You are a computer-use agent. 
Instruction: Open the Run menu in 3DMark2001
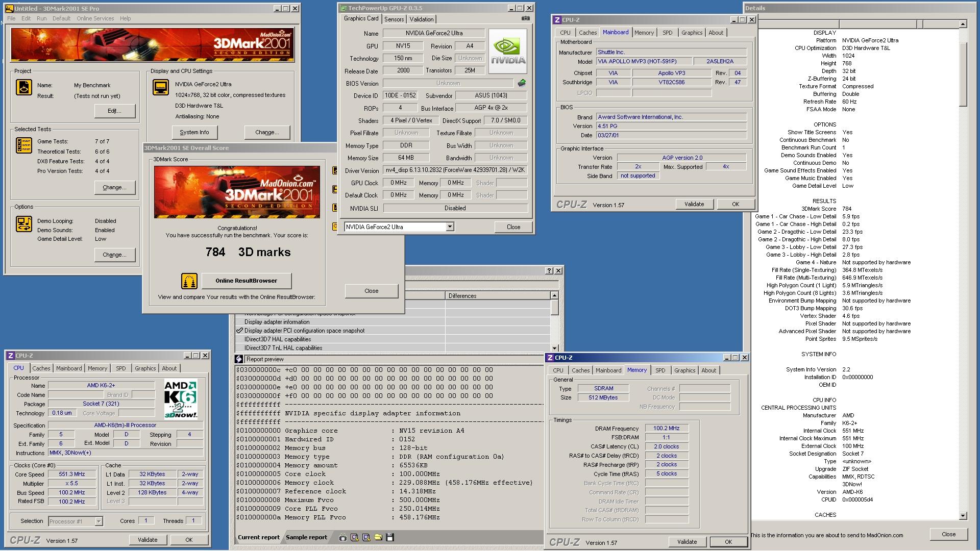[42, 18]
